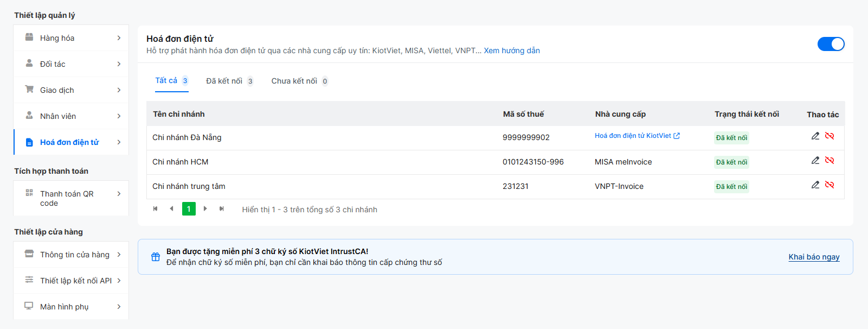Viewport: 868px width, 329px height.
Task: Click the Tên chi nhánh column header
Action: click(x=179, y=114)
